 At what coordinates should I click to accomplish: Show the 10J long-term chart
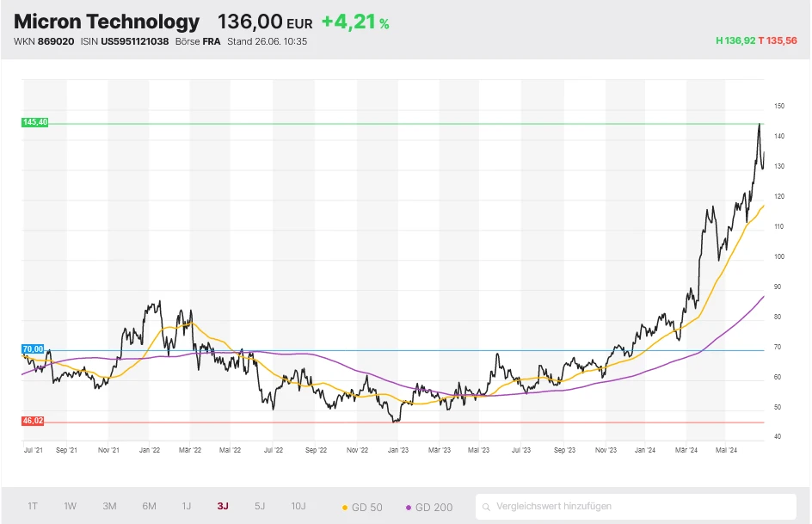pyautogui.click(x=298, y=507)
